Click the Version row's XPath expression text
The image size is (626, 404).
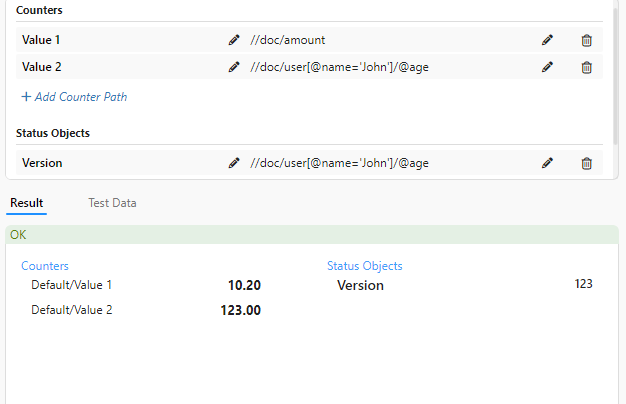click(339, 163)
